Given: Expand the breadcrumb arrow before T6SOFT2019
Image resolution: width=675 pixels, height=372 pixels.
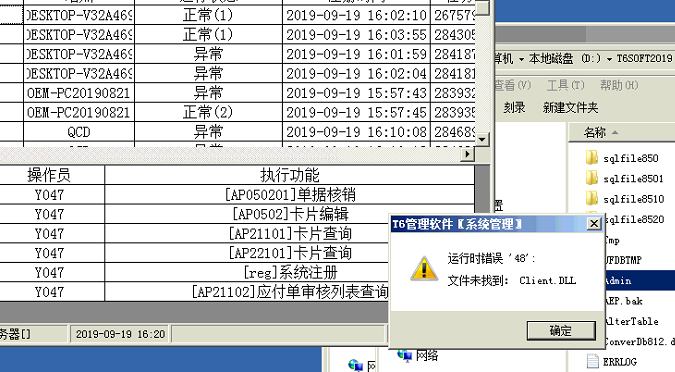Looking at the screenshot, I should tap(609, 59).
